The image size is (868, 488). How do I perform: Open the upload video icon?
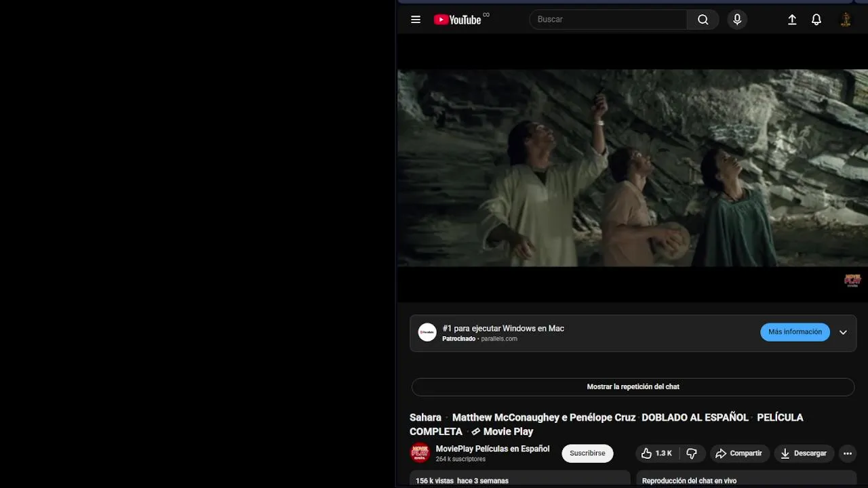tap(792, 20)
